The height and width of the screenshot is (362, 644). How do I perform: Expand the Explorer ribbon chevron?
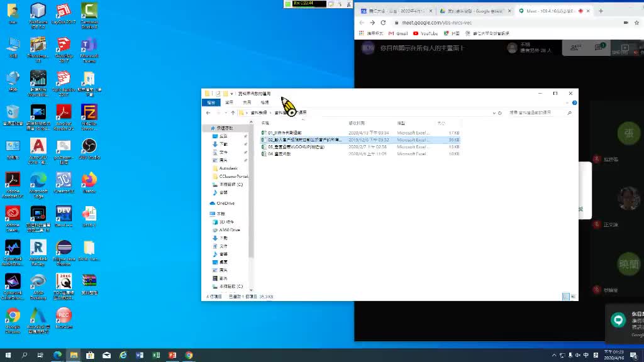point(567,102)
